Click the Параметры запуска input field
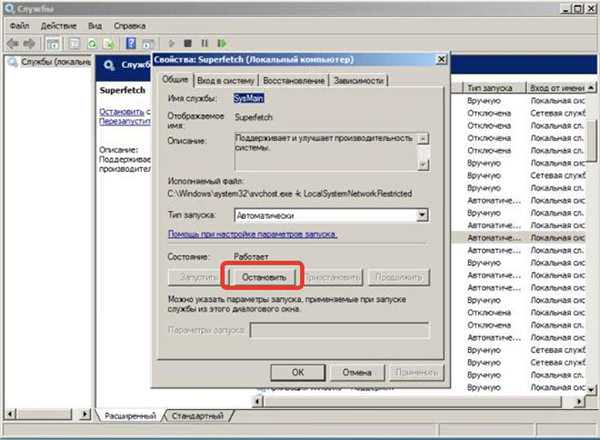 point(340,330)
